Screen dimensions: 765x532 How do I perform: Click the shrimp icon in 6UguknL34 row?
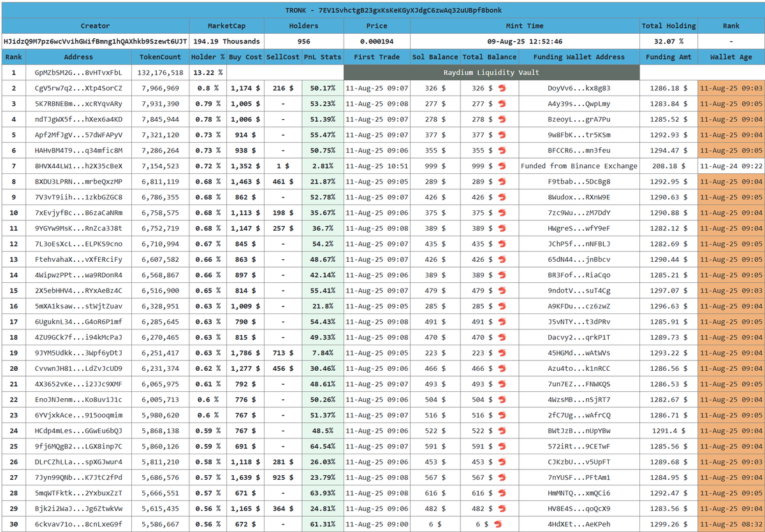(502, 322)
